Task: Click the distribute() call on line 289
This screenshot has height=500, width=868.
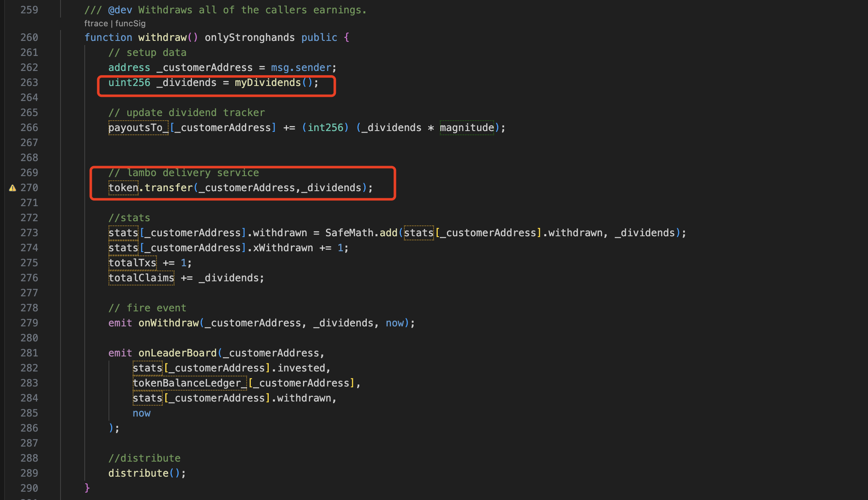Action: 144,473
